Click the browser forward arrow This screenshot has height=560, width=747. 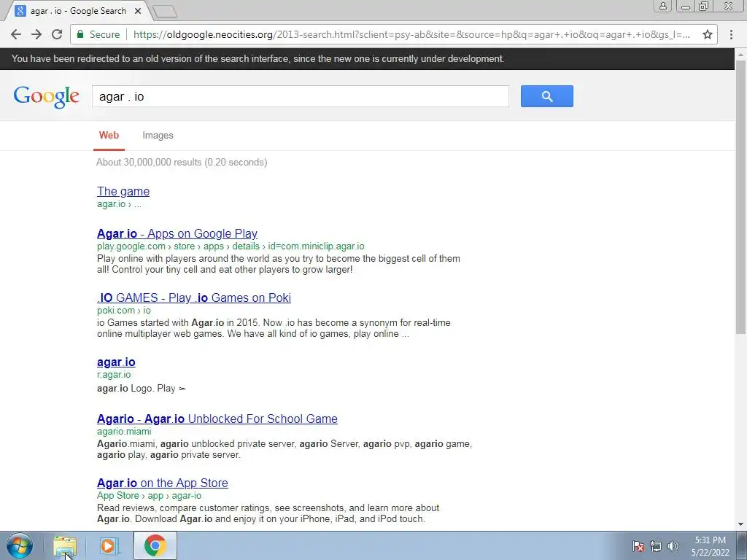[x=36, y=34]
